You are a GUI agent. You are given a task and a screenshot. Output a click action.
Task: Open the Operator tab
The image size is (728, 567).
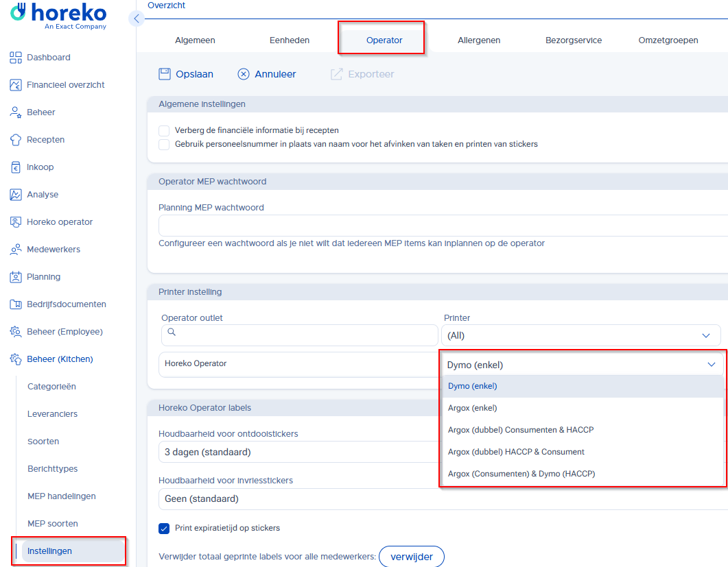384,40
